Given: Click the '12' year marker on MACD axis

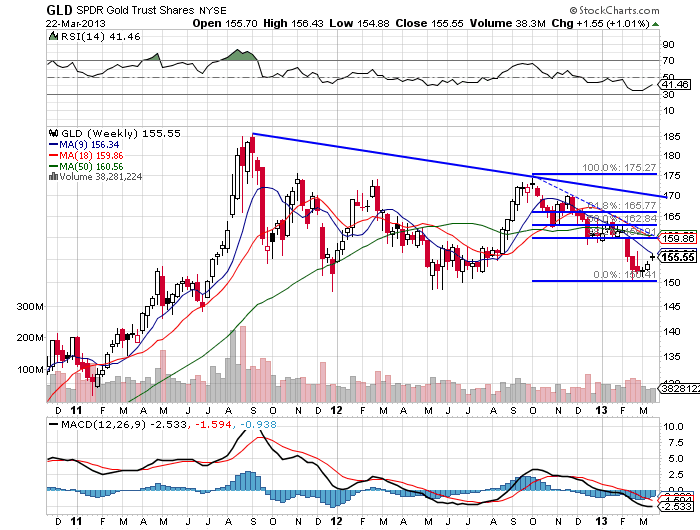Looking at the screenshot, I should tap(336, 521).
